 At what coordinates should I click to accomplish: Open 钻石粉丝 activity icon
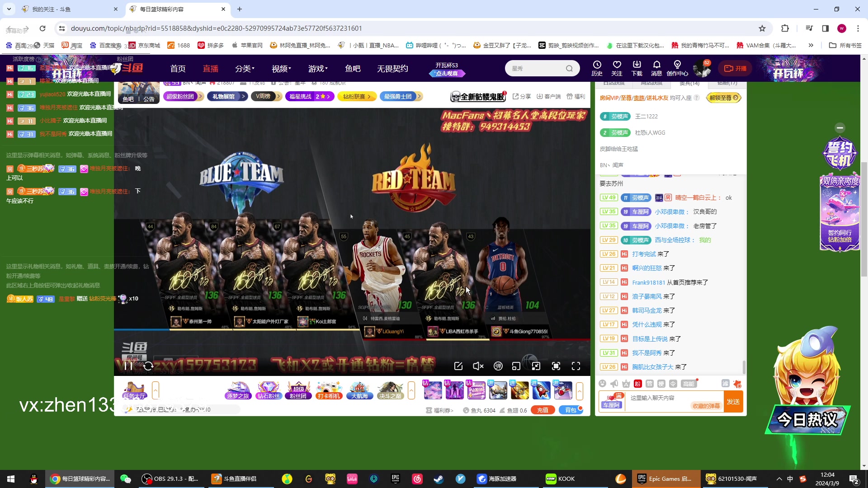(x=269, y=390)
